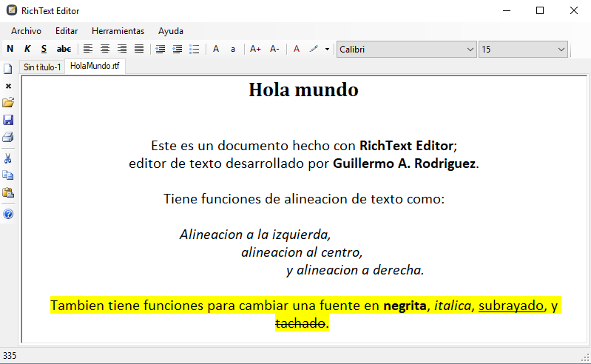Click the RichText Editor app icon

click(12, 10)
